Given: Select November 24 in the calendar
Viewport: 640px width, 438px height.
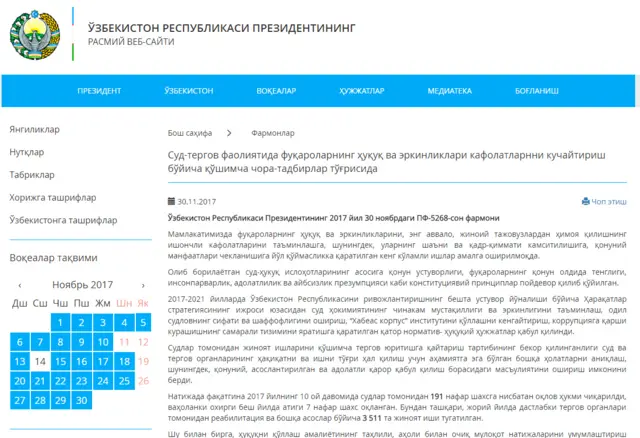Looking at the screenshot, I should pos(103,381).
